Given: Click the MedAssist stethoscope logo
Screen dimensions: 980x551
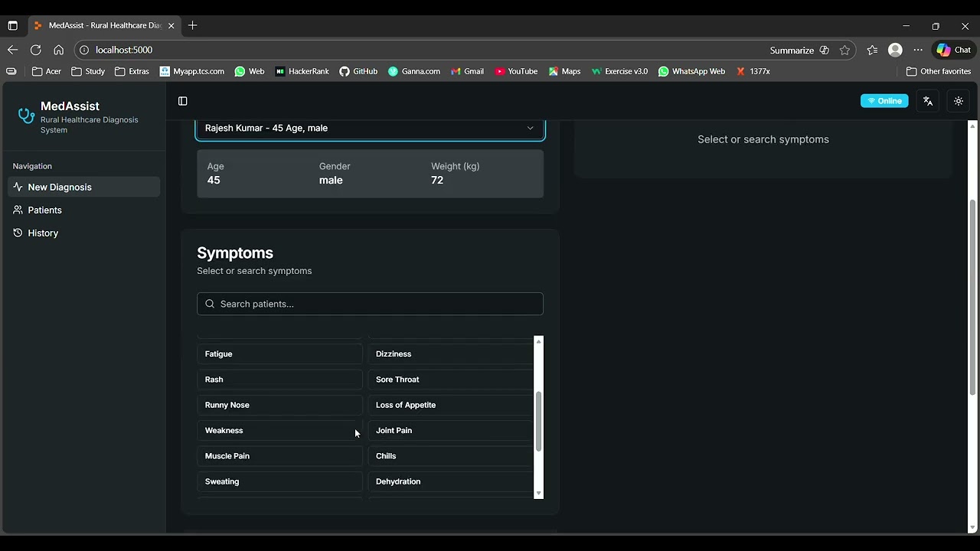Looking at the screenshot, I should [26, 116].
